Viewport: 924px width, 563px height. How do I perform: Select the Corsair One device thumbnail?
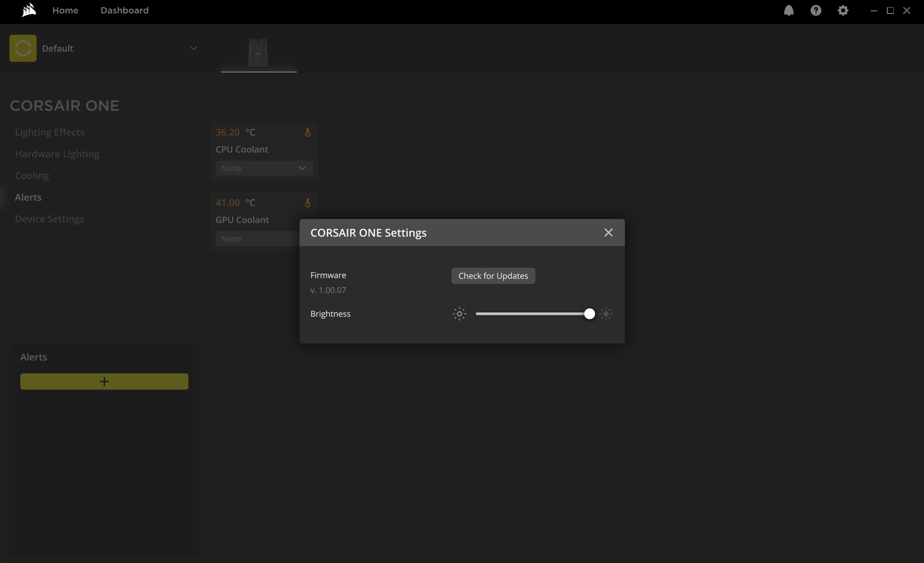[258, 53]
